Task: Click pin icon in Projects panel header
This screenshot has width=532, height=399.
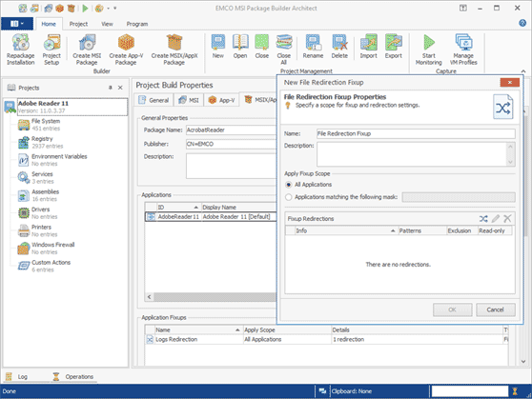Action: [111, 88]
